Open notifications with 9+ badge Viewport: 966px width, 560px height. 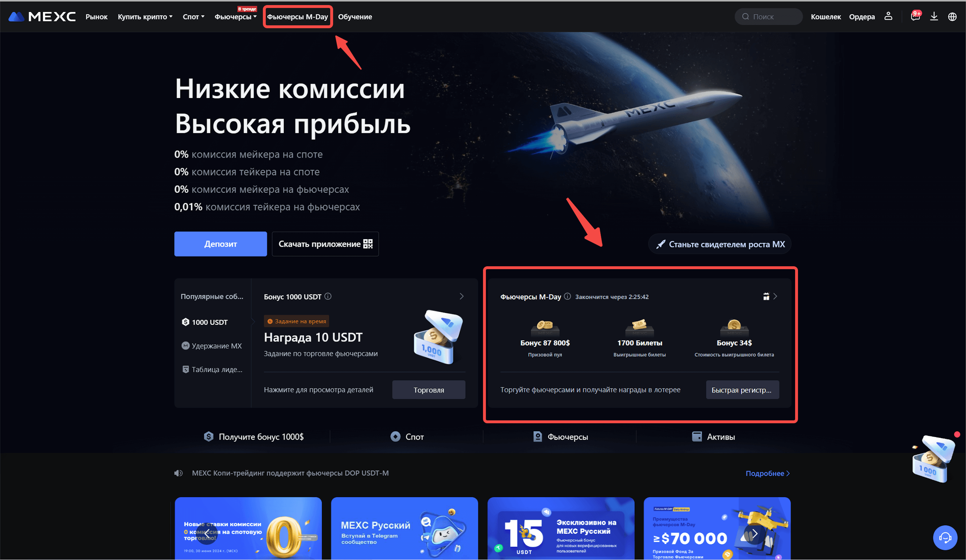tap(915, 16)
